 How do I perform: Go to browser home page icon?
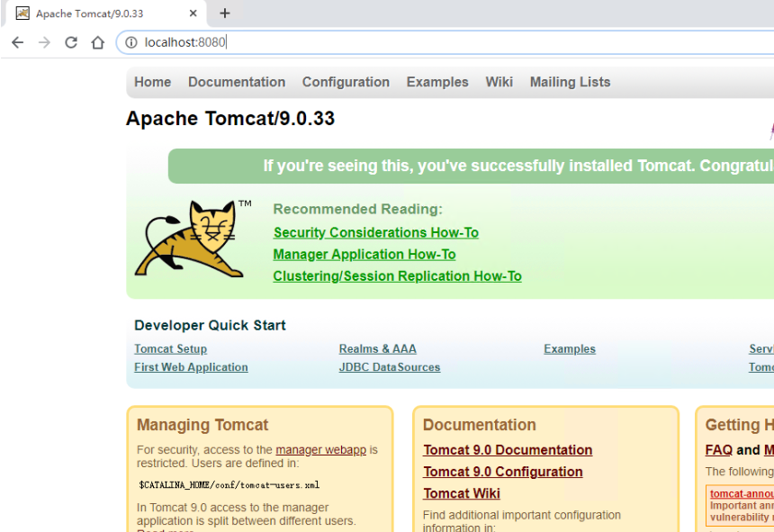pos(98,42)
